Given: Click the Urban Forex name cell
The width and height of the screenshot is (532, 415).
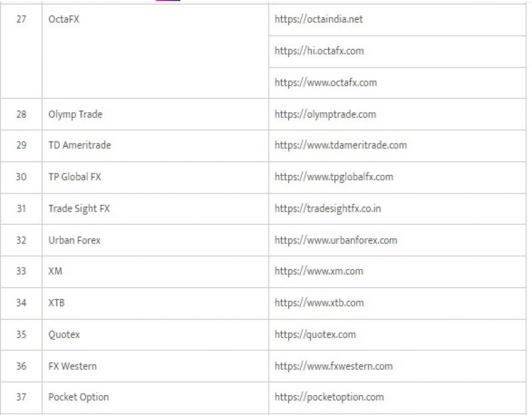Looking at the screenshot, I should coord(74,240).
